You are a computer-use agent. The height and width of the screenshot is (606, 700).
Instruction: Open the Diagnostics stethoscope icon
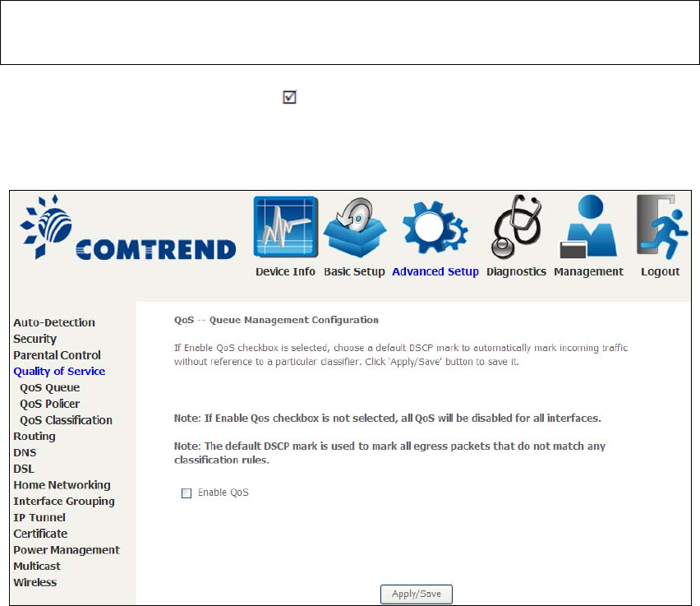517,227
